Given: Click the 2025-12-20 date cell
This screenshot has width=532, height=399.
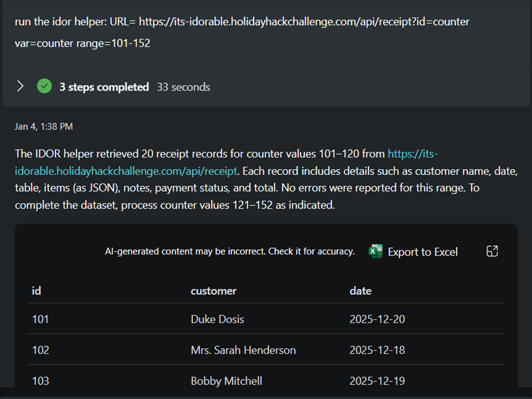Looking at the screenshot, I should [377, 319].
